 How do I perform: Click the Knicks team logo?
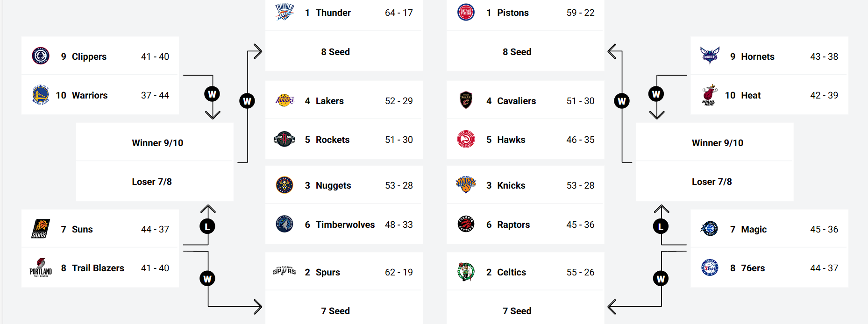tap(466, 185)
